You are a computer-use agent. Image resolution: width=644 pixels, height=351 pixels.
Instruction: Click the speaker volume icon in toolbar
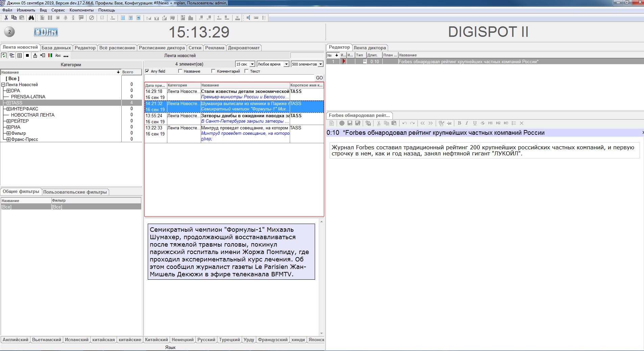(x=248, y=18)
